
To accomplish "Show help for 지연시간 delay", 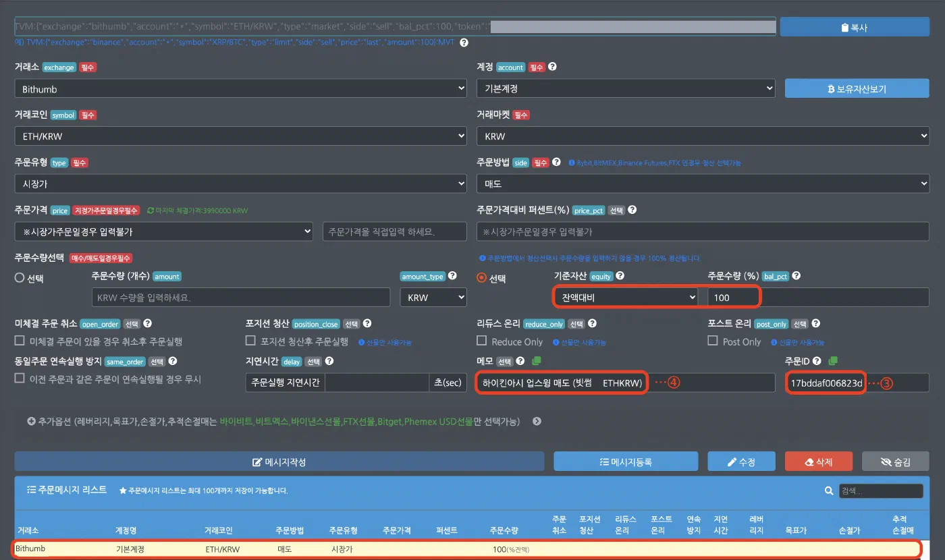I will pos(329,362).
